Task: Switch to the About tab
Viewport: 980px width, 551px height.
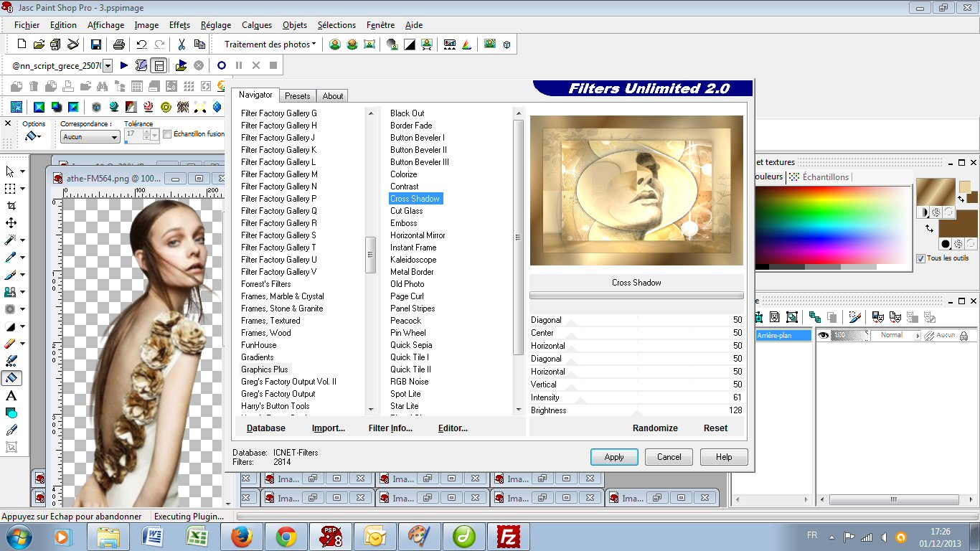Action: pyautogui.click(x=333, y=95)
